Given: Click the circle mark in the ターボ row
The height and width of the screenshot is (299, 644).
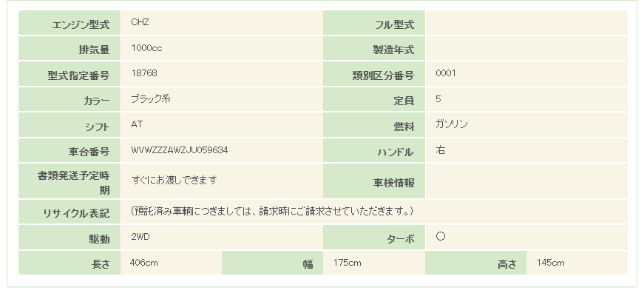Looking at the screenshot, I should click(x=440, y=238).
